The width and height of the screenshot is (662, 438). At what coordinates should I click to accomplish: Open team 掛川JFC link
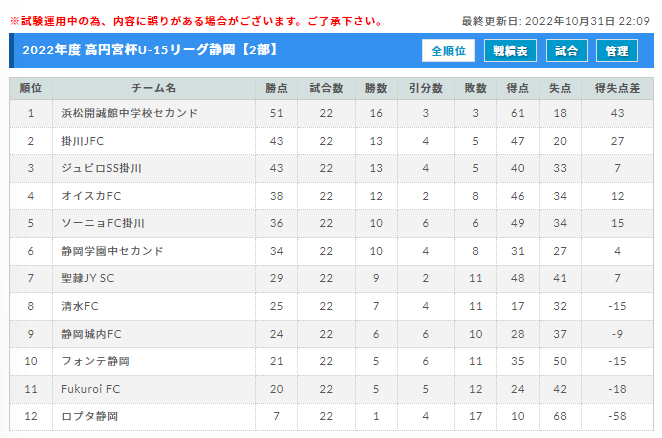tap(82, 141)
